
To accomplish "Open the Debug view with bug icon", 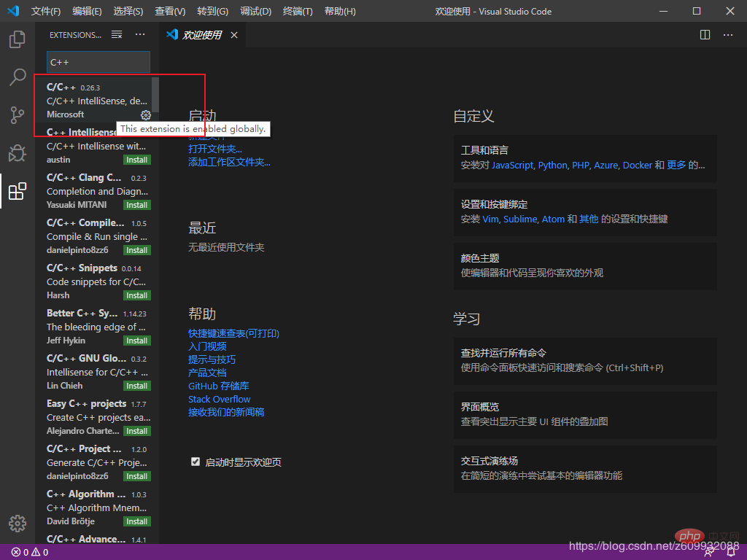I will 18,153.
